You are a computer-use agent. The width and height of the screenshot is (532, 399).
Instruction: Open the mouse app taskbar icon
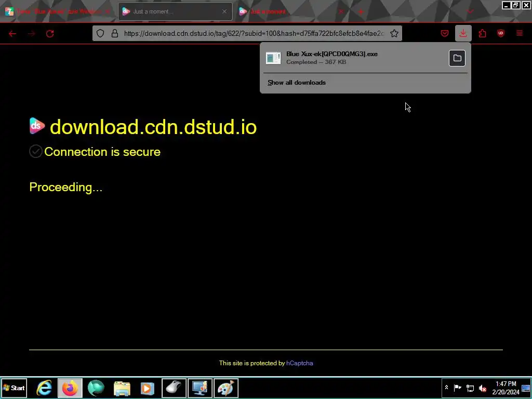pyautogui.click(x=174, y=388)
